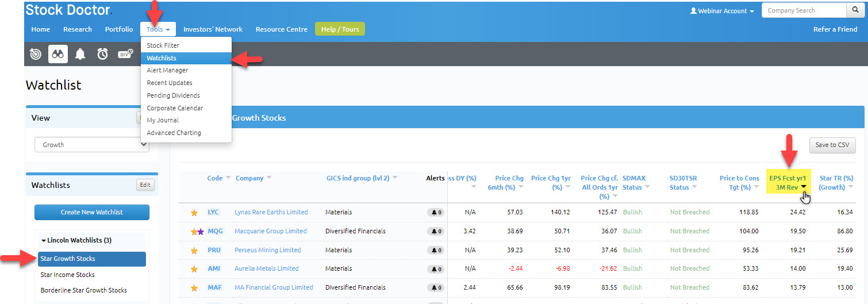Go to the Home tab

pos(40,29)
